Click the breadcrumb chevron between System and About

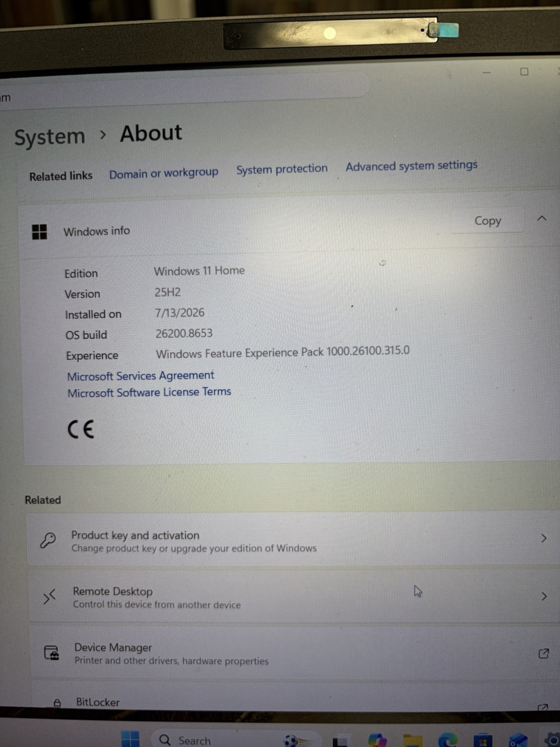click(103, 135)
